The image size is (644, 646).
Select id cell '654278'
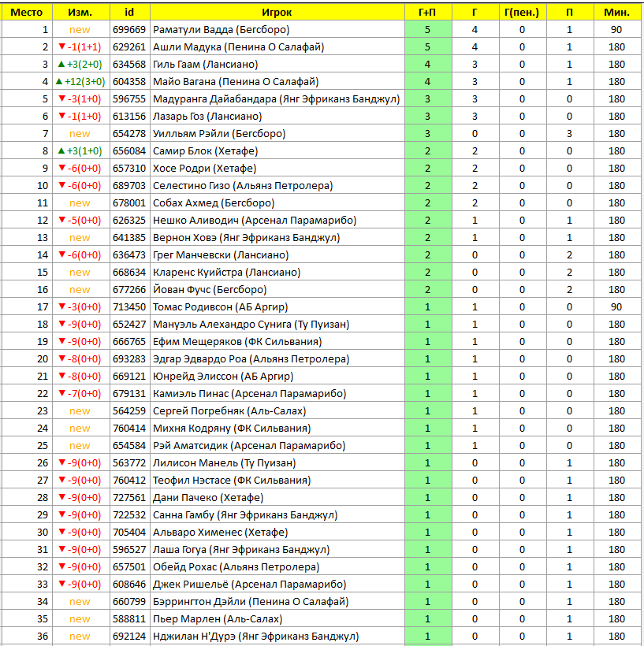point(130,133)
